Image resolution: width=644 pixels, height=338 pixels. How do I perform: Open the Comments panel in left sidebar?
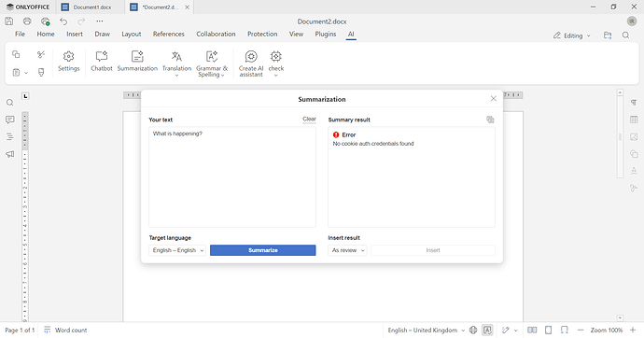10,120
